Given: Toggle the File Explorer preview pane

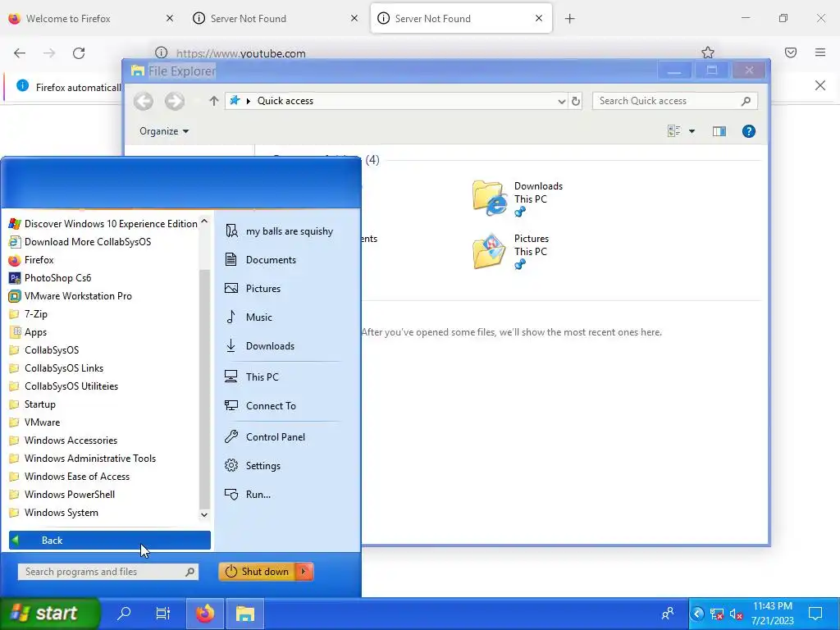Looking at the screenshot, I should pos(719,131).
